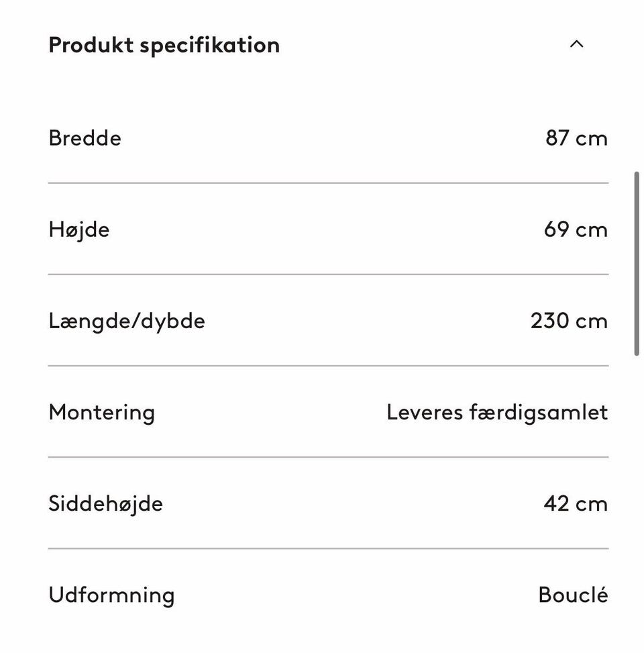Image resolution: width=644 pixels, height=653 pixels.
Task: Click the divider line below the Højde row
Action: coord(328,274)
